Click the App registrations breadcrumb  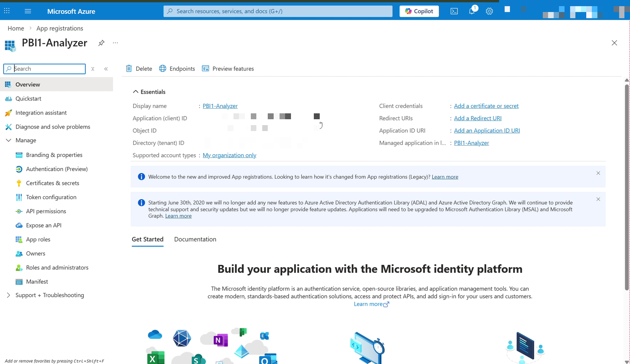tap(60, 28)
